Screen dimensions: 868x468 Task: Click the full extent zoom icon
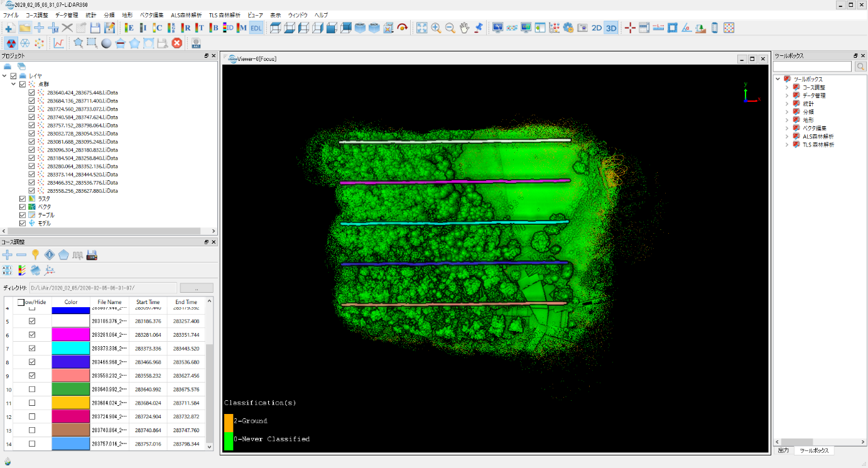point(421,28)
